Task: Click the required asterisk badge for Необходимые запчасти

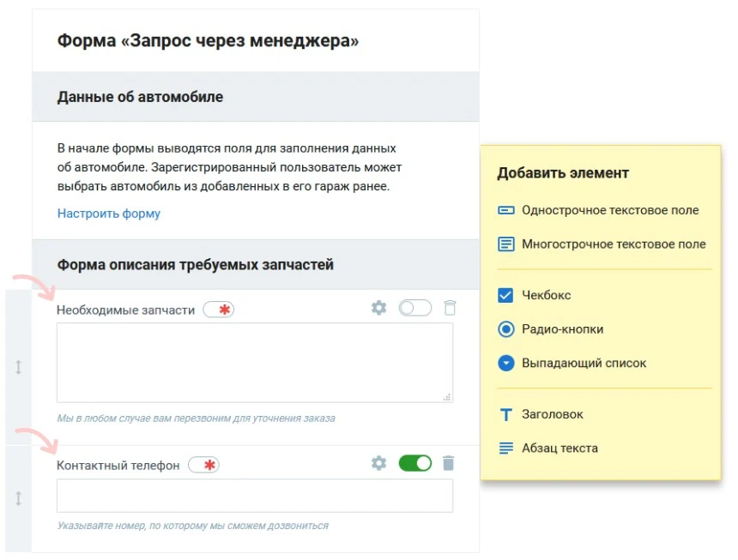Action: pos(220,310)
